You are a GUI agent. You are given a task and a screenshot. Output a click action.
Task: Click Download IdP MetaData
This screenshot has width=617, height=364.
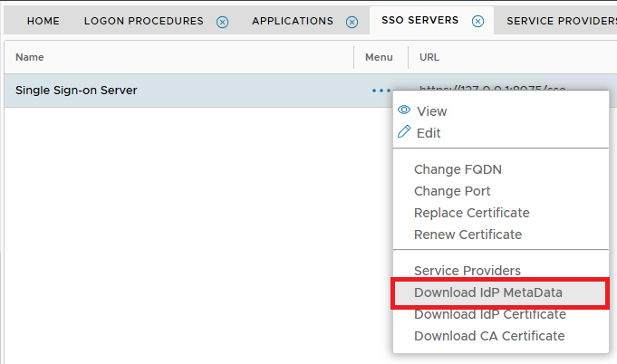click(x=488, y=292)
